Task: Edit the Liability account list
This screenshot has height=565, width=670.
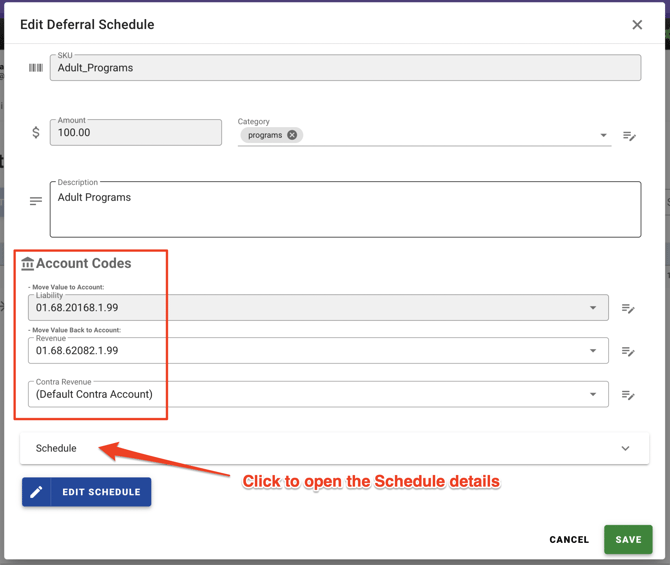Action: [x=628, y=309]
